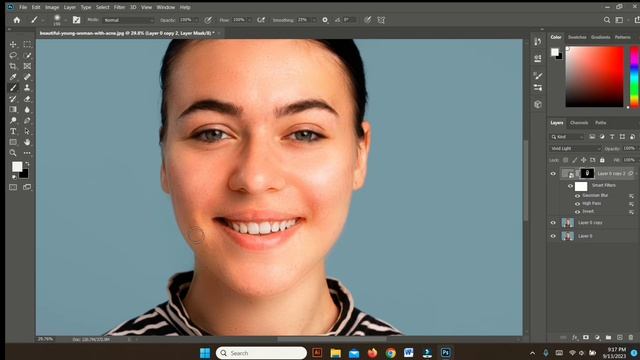Select the Object Selection tool

click(x=27, y=55)
